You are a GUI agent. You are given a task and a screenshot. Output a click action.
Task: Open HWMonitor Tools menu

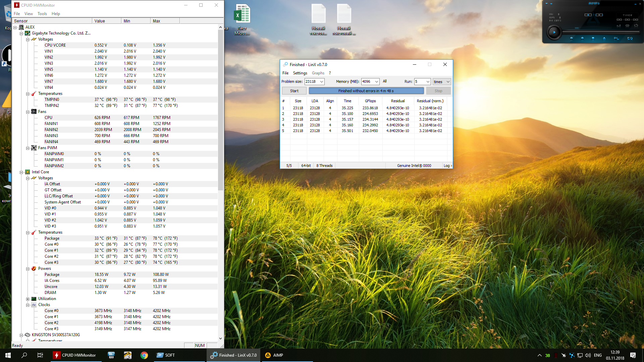point(42,14)
